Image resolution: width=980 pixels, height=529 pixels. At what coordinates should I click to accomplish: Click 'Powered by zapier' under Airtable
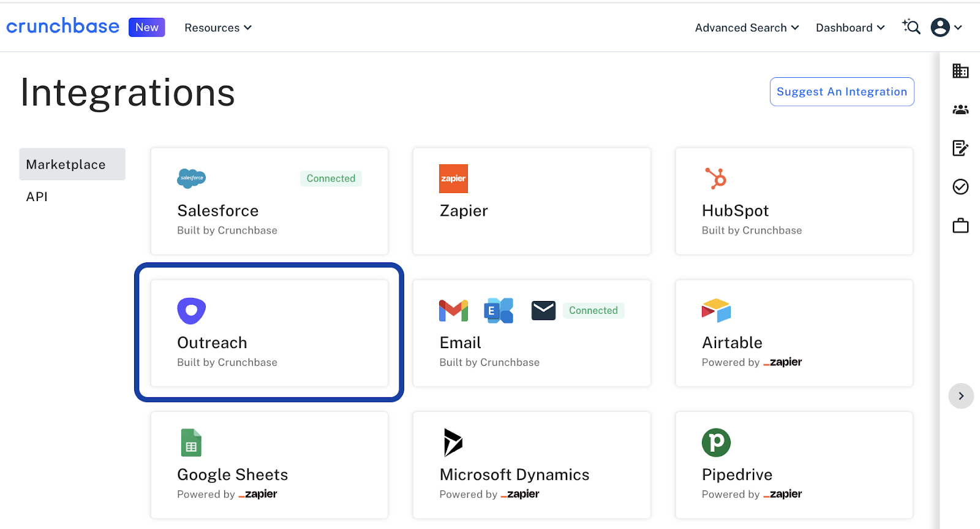pos(752,362)
